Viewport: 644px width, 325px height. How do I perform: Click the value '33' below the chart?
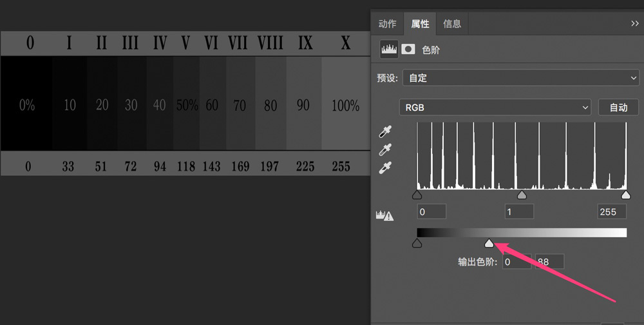[68, 166]
